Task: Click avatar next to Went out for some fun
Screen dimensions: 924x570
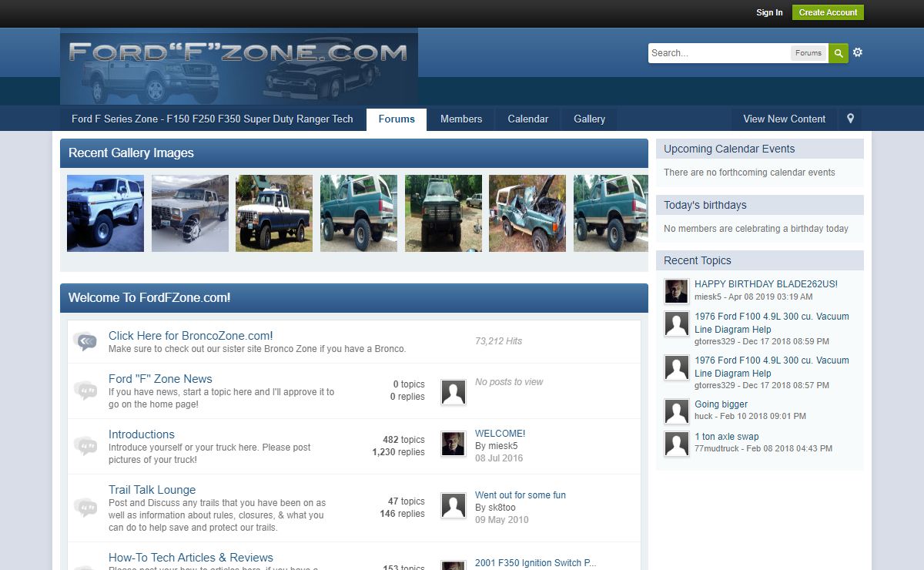Action: (454, 505)
